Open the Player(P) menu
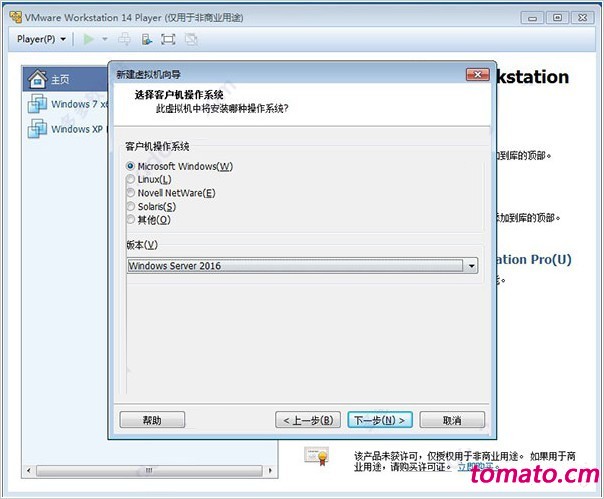604x499 pixels. (41, 39)
